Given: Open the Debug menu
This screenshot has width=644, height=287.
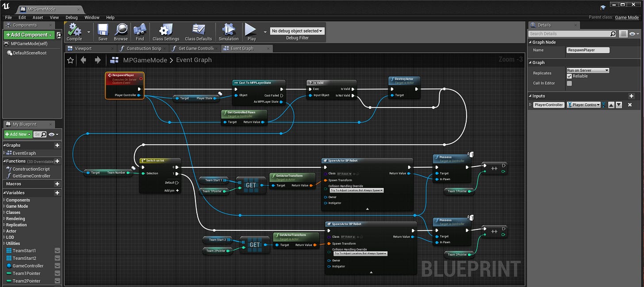Looking at the screenshot, I should coord(72,17).
